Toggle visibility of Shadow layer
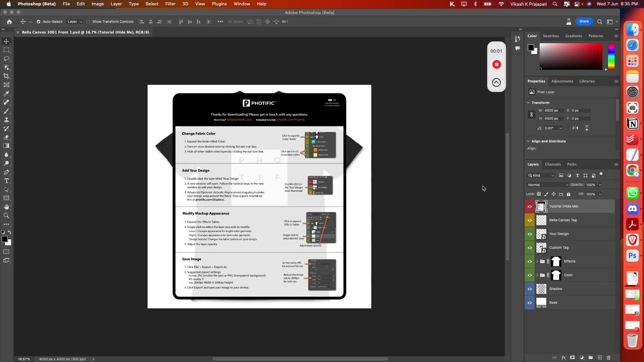 coord(530,289)
